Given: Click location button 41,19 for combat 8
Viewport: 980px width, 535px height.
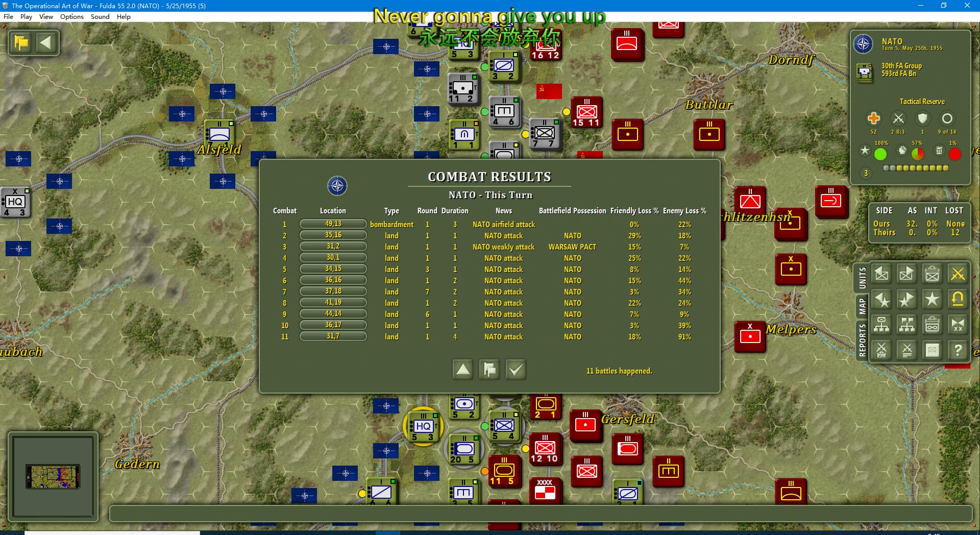Looking at the screenshot, I should point(333,302).
